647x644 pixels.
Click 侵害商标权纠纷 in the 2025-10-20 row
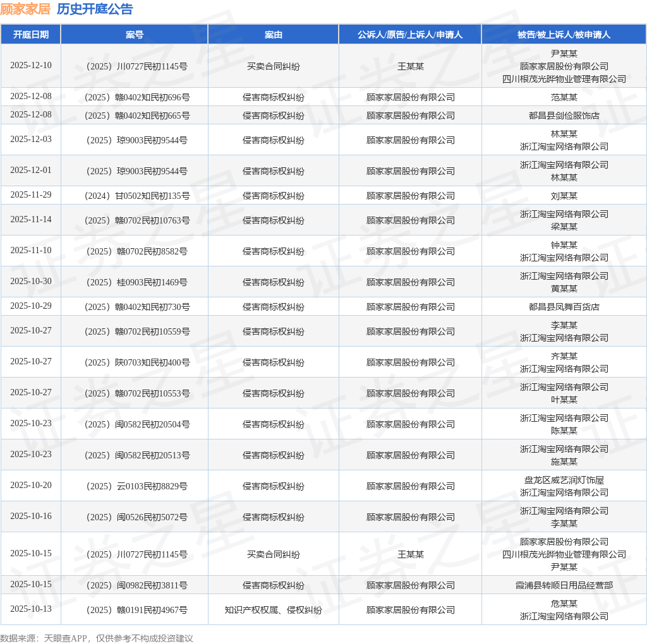coord(273,486)
